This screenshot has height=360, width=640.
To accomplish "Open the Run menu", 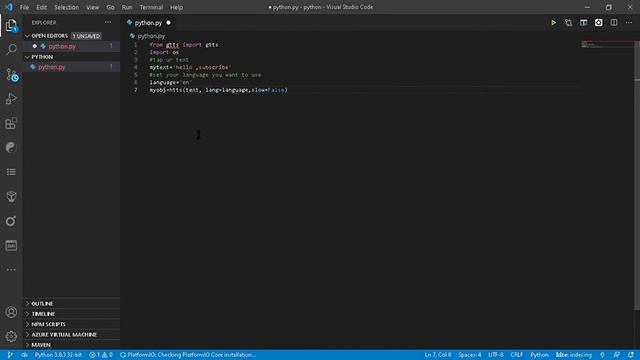I will click(x=127, y=7).
